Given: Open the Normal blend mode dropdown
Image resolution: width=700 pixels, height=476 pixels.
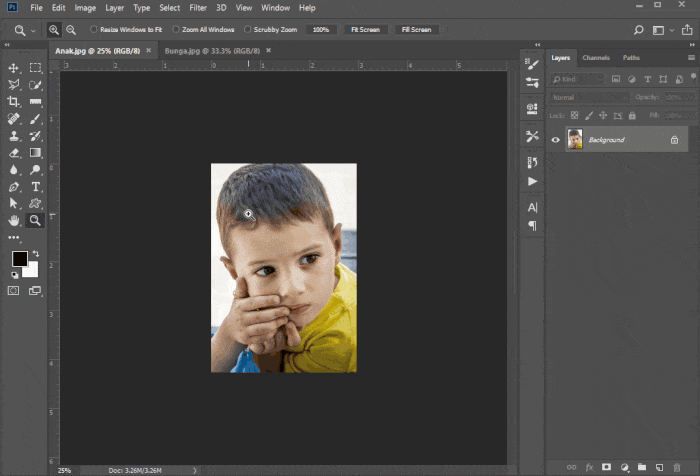Looking at the screenshot, I should pyautogui.click(x=590, y=97).
